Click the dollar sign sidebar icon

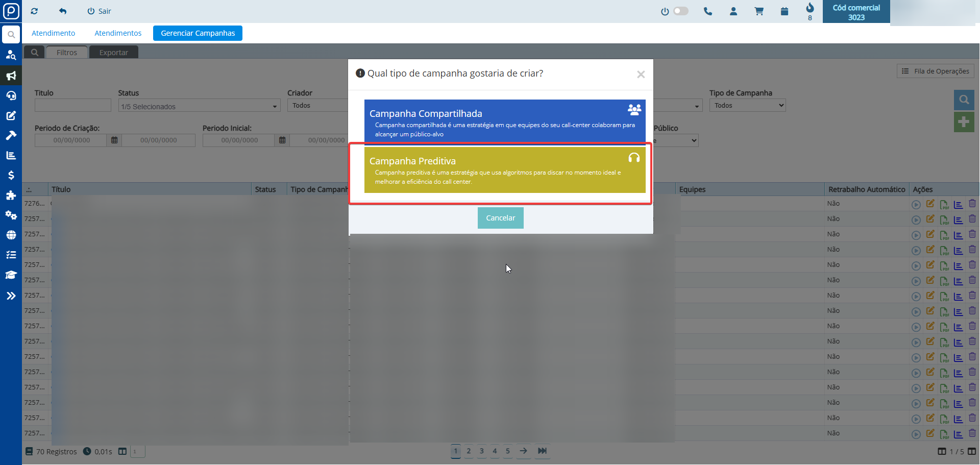pos(11,175)
